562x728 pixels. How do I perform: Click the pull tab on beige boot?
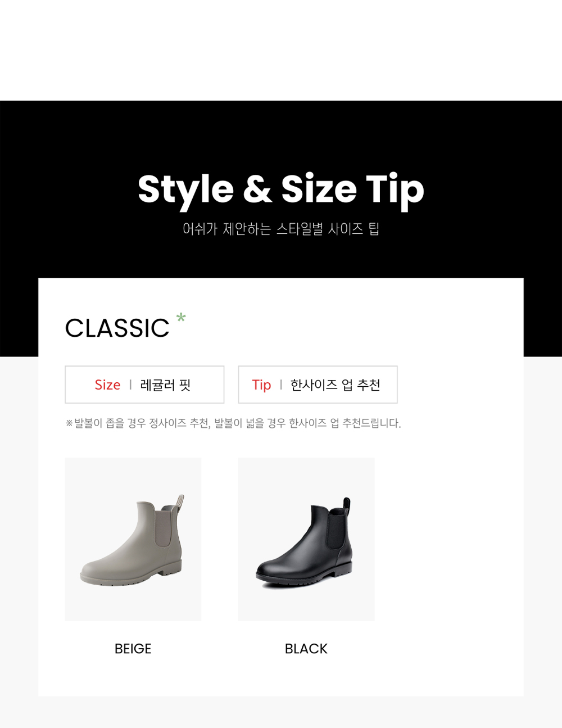(x=180, y=503)
